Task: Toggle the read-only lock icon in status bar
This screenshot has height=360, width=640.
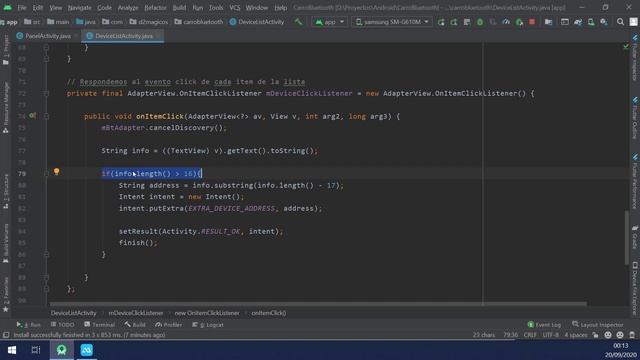Action: click(596, 335)
